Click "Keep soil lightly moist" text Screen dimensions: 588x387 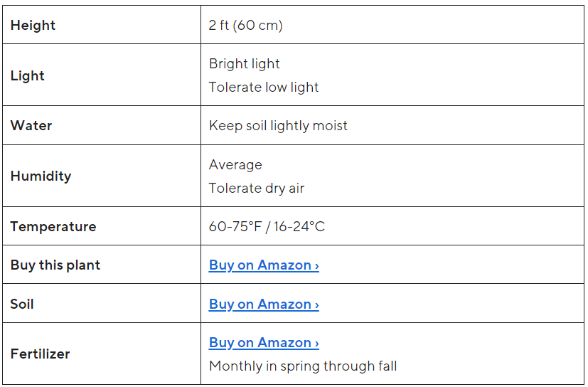tap(278, 126)
